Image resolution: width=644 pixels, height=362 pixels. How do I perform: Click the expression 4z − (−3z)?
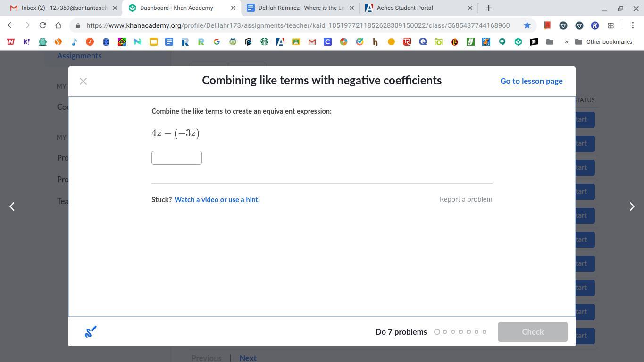coord(176,133)
